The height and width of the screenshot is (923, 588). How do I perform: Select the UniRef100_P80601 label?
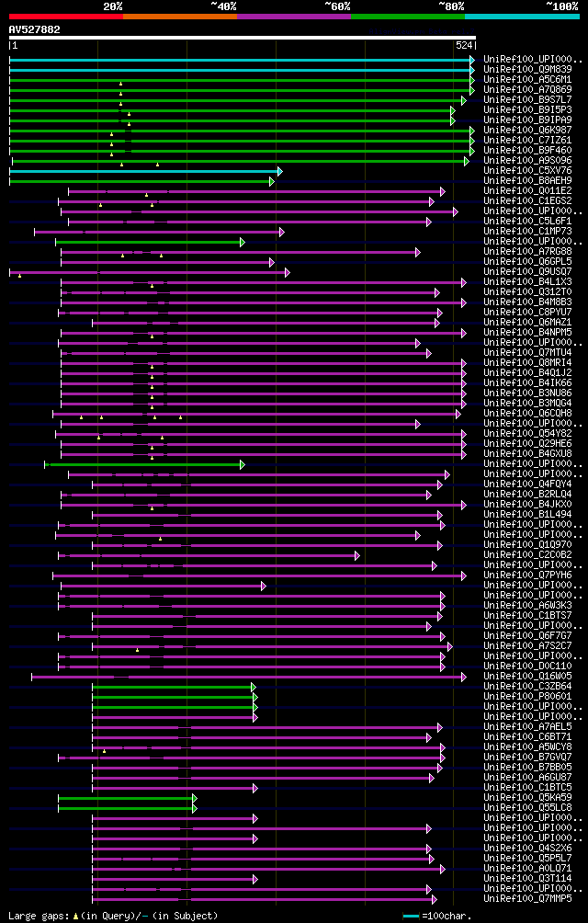(526, 696)
